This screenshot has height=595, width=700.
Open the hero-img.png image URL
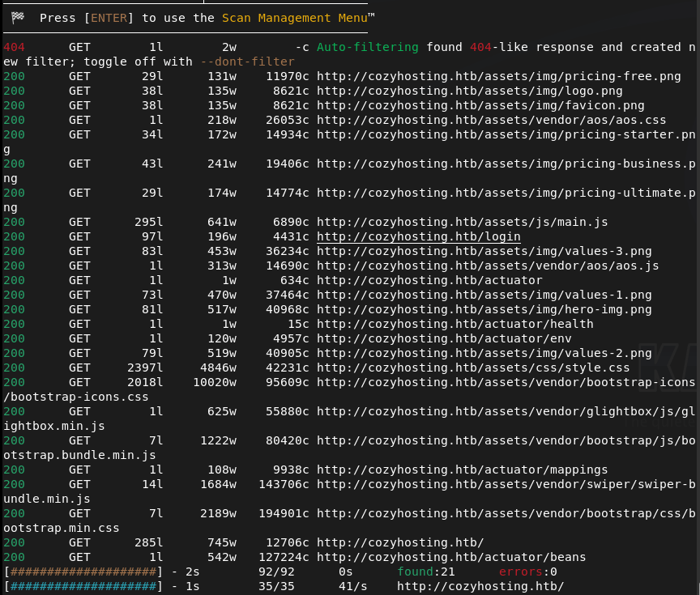[x=484, y=309]
